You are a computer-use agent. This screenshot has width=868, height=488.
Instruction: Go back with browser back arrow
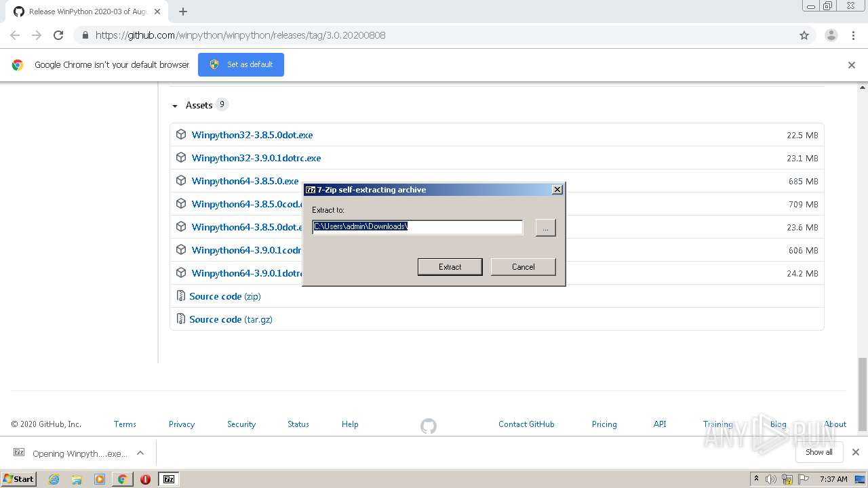15,35
